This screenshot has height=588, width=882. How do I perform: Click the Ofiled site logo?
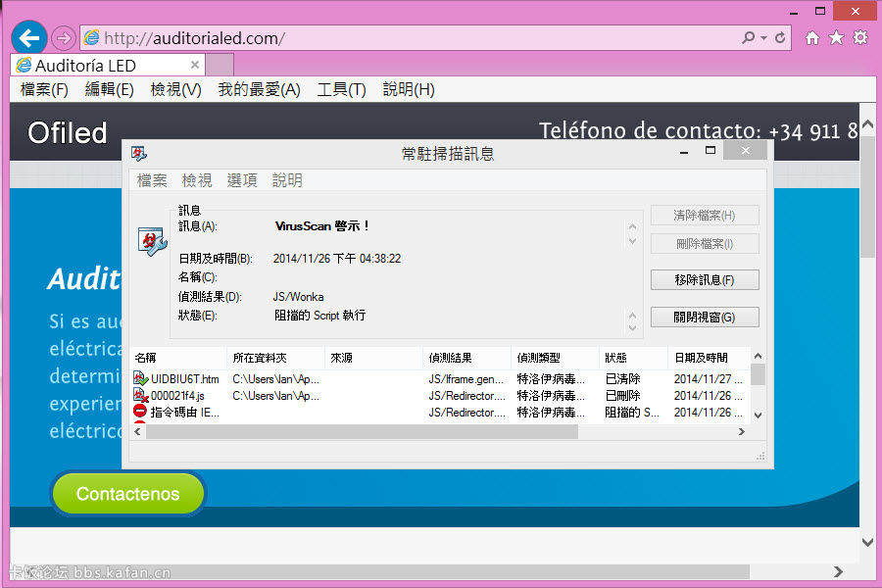[67, 133]
